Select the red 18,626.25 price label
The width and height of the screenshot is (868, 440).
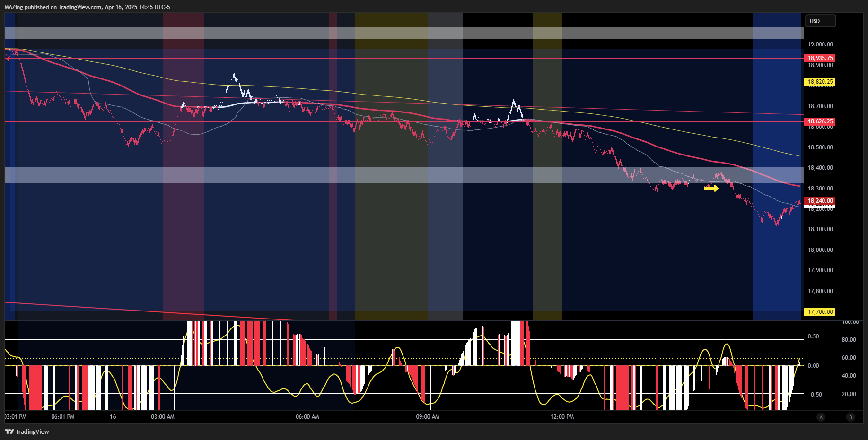click(820, 121)
